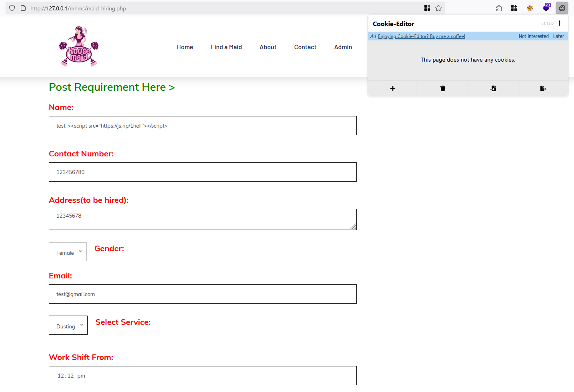Click the page info icon beside URL

click(23, 8)
